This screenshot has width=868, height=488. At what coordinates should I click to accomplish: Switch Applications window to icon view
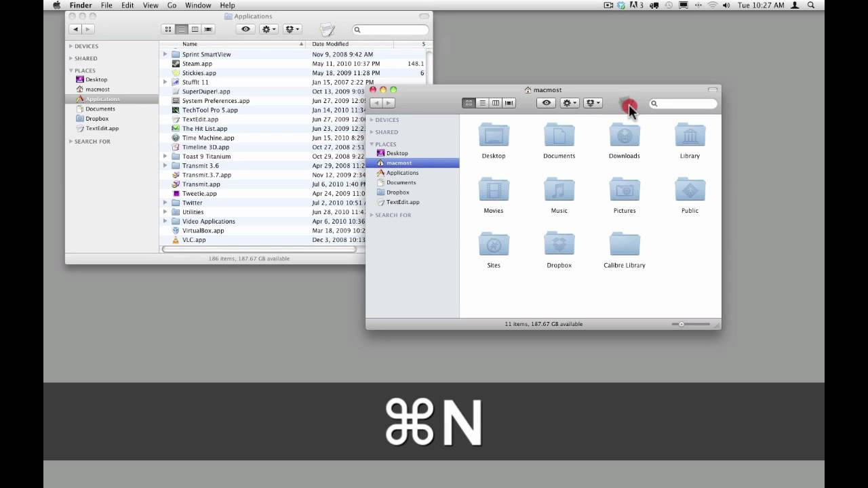coord(168,29)
